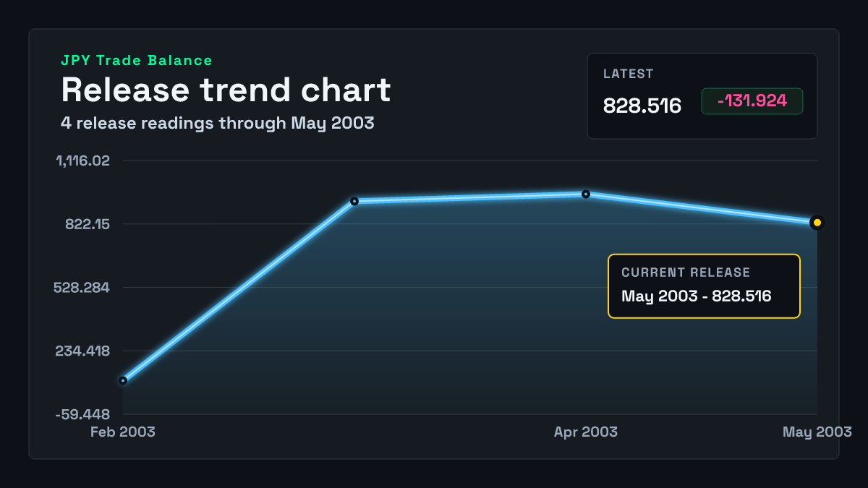868x488 pixels.
Task: Click the 4 release readings subtitle
Action: point(218,123)
